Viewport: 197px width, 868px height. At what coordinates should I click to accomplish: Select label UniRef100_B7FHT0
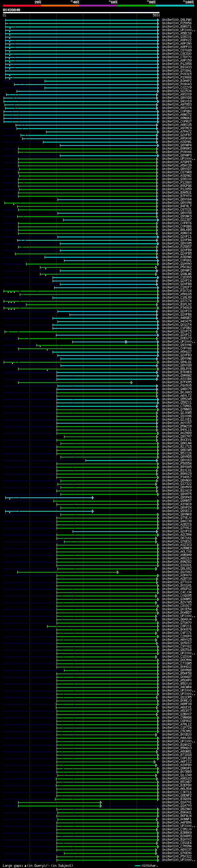pyautogui.click(x=176, y=196)
